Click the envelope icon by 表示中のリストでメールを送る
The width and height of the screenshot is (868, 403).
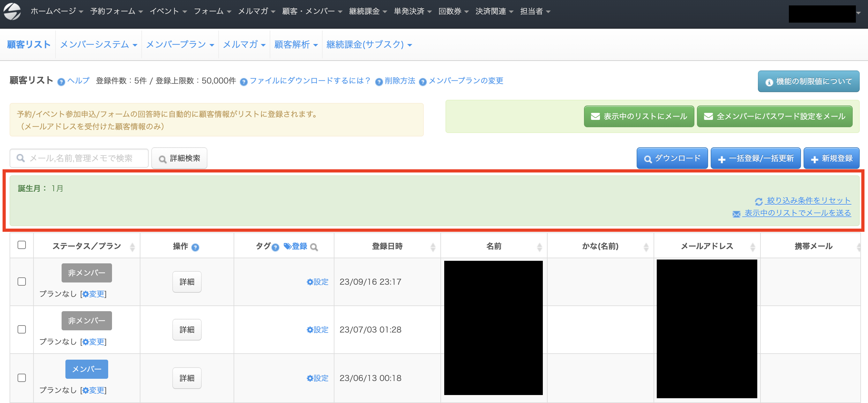coord(736,214)
